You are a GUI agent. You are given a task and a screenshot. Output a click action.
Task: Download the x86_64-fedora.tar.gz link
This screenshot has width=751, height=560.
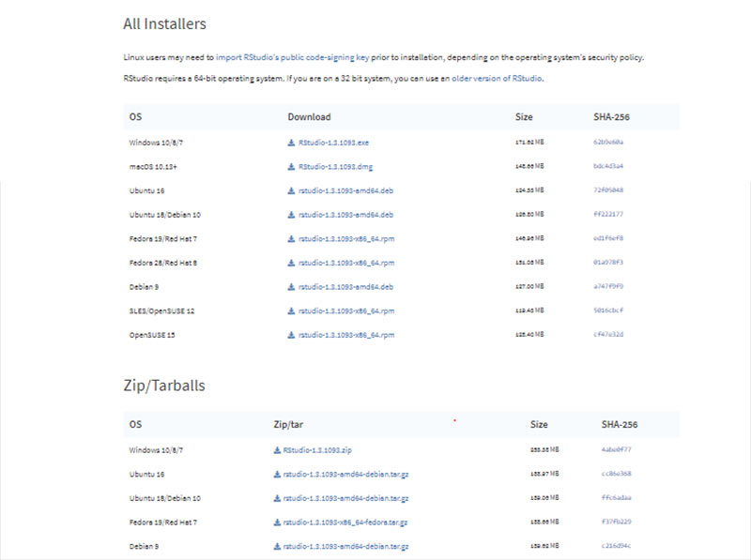(345, 522)
